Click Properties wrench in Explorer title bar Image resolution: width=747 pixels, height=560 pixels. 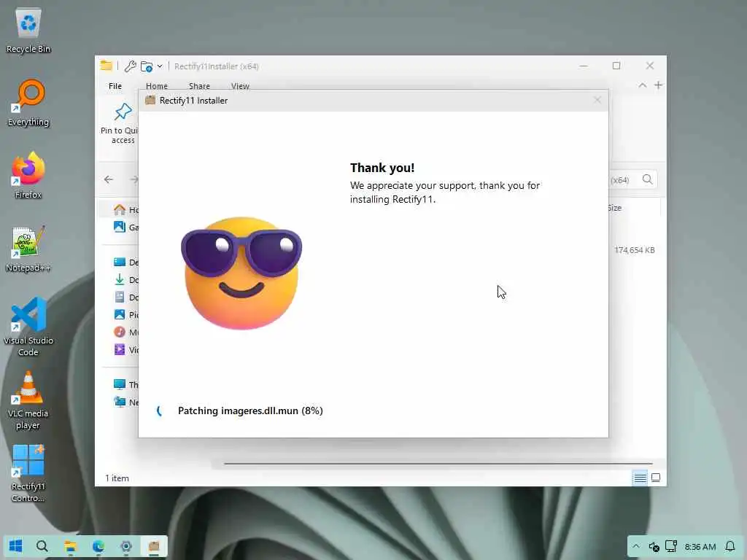[130, 66]
